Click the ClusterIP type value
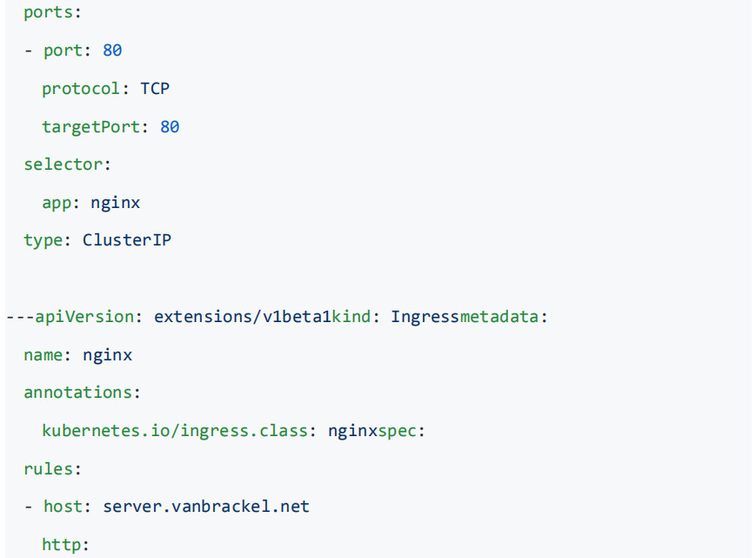 126,240
